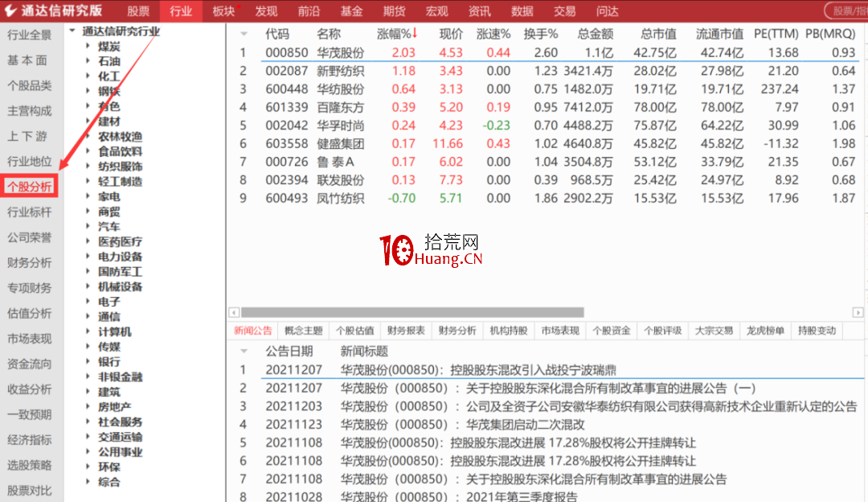Sort by the PE(TTM) column header
868x502 pixels.
point(776,34)
